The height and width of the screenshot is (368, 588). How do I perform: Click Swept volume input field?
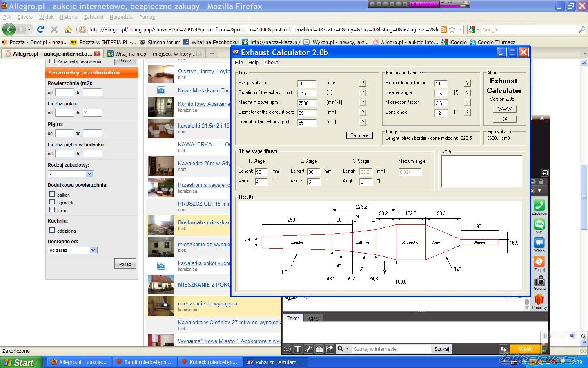pos(307,83)
